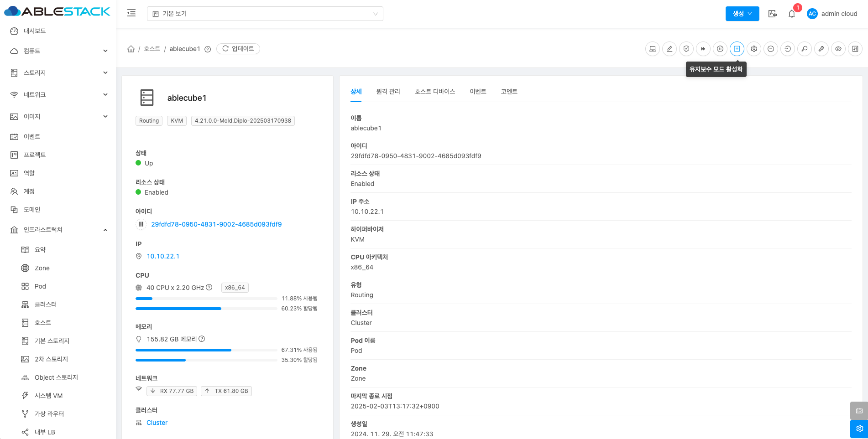
Task: Open the 호스트 디바이스 tab
Action: pos(434,92)
